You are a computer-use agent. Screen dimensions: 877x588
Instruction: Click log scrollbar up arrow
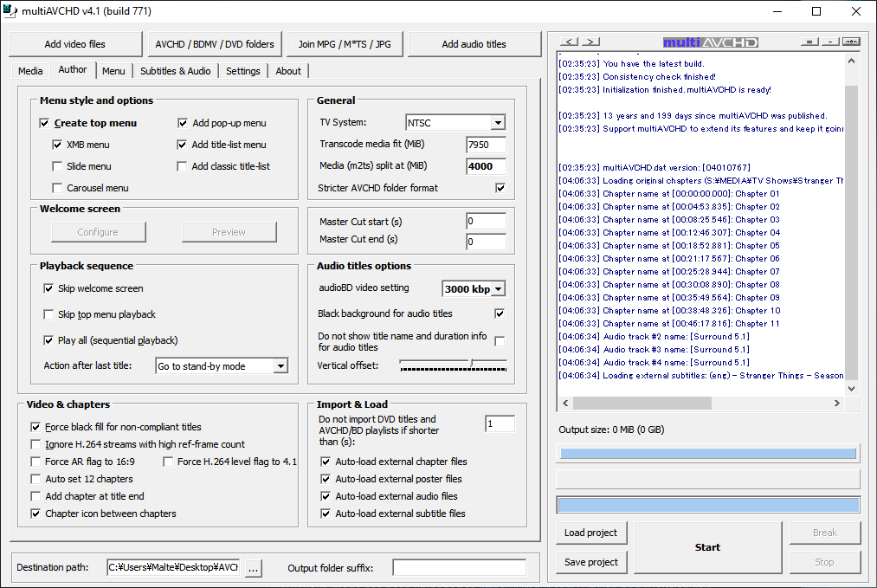point(851,61)
